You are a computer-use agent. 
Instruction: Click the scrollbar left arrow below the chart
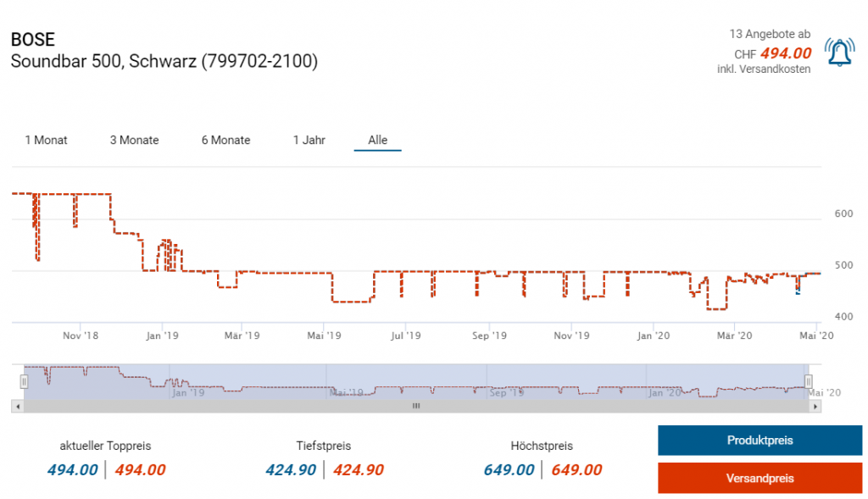tap(16, 407)
